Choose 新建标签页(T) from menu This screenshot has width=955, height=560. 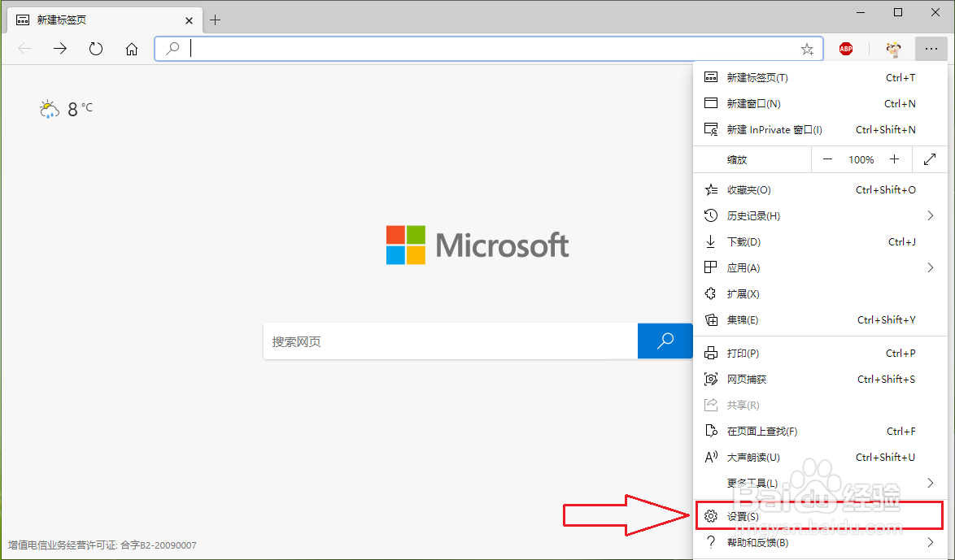(x=821, y=77)
